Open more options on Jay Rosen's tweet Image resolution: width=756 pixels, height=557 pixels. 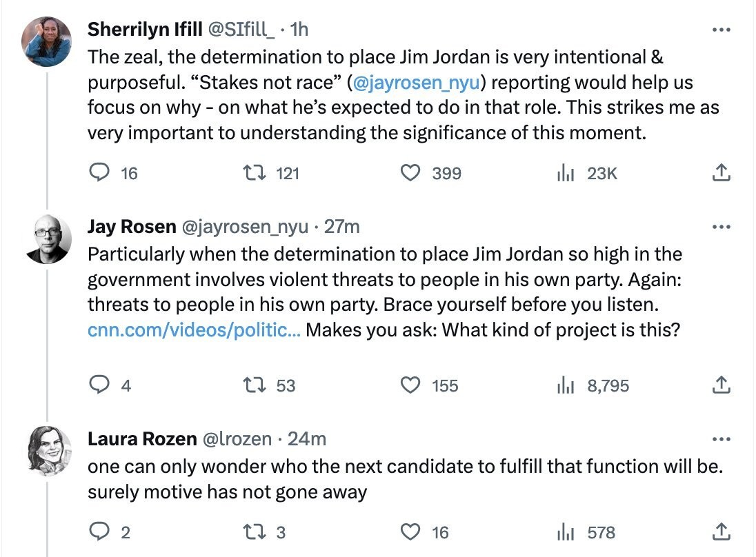coord(721,227)
